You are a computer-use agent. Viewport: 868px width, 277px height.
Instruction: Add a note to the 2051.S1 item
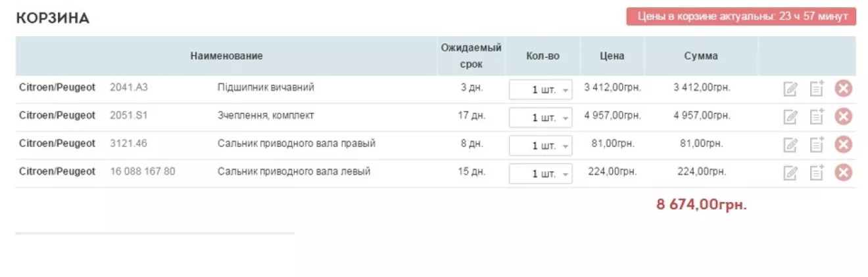pos(817,117)
